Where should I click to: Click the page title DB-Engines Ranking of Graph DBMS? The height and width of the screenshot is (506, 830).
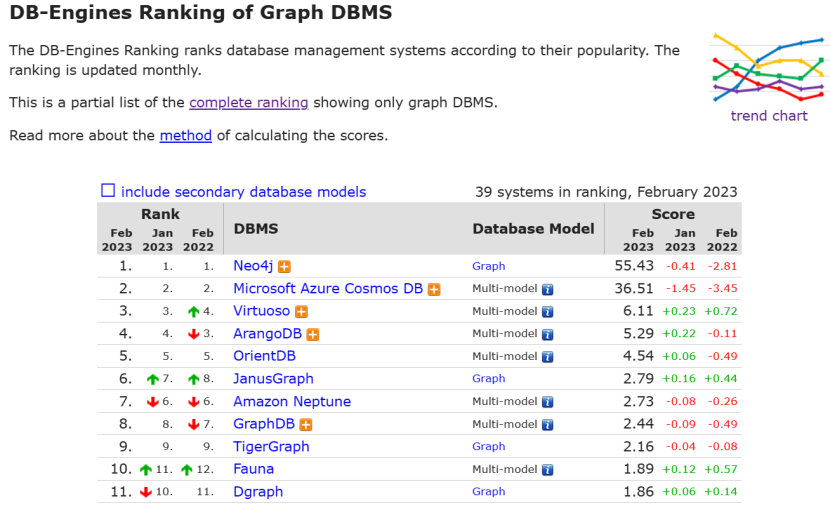click(x=201, y=12)
